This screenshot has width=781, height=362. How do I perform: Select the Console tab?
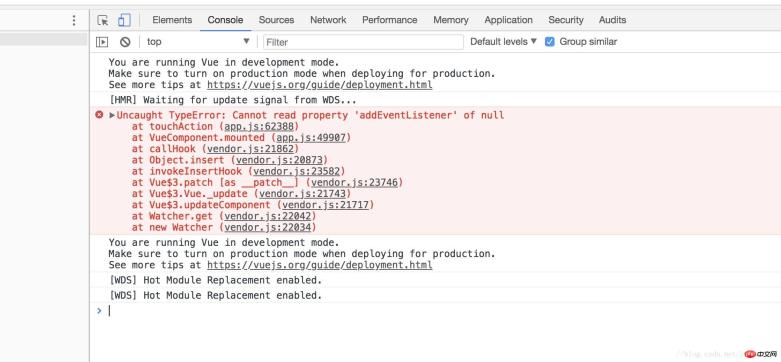(x=226, y=20)
